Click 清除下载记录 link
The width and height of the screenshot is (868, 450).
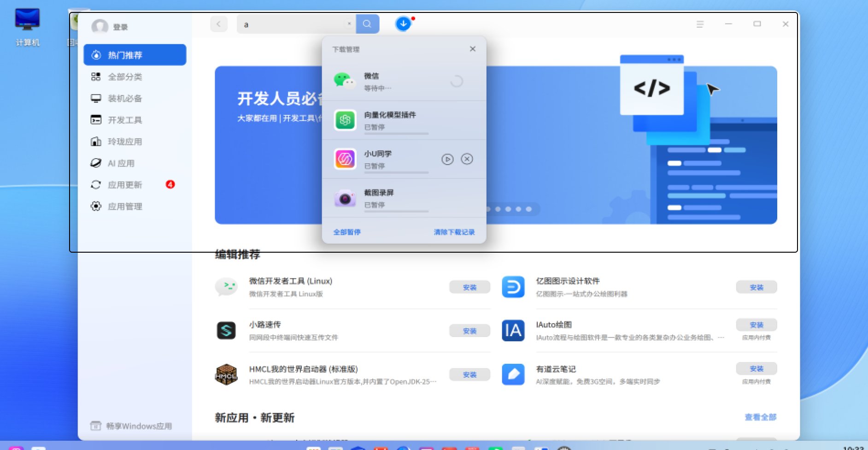click(x=454, y=232)
